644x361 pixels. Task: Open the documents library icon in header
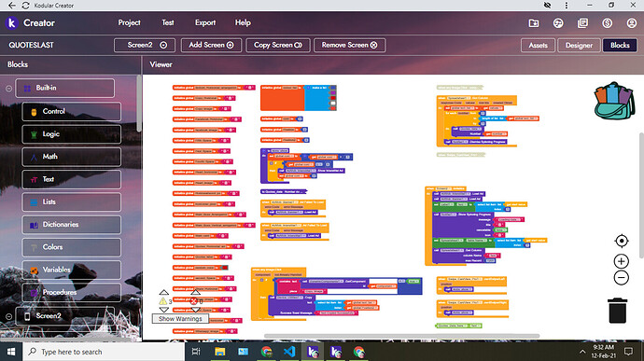point(582,23)
